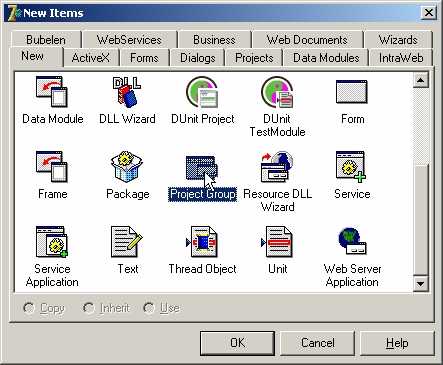Click the 'Thread Object' label text
The width and height of the screenshot is (443, 365).
[x=203, y=269]
